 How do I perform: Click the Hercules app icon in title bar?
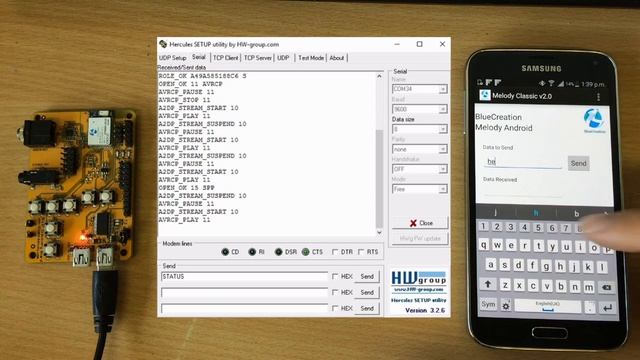coord(163,44)
